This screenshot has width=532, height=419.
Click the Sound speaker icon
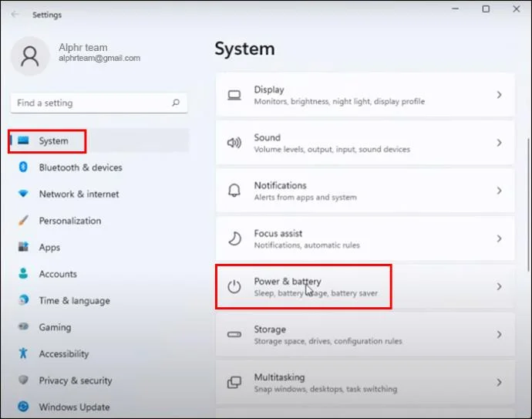[234, 143]
